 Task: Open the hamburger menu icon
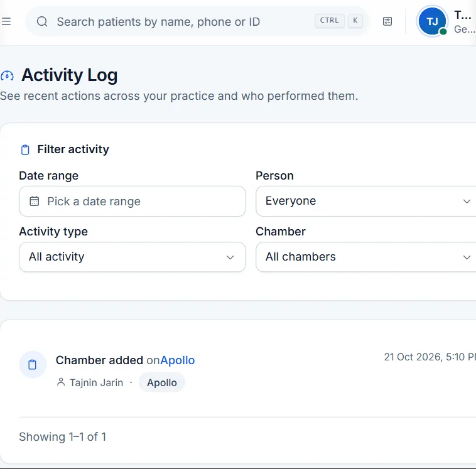click(6, 21)
